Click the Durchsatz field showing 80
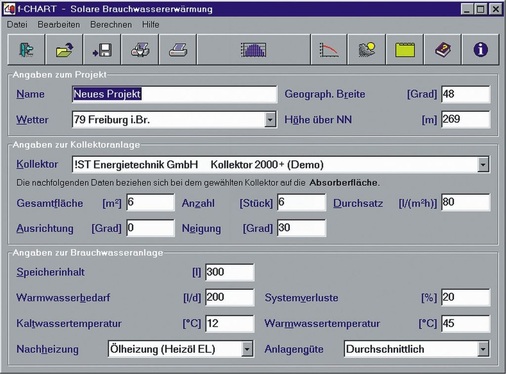The height and width of the screenshot is (374, 506). tap(465, 202)
